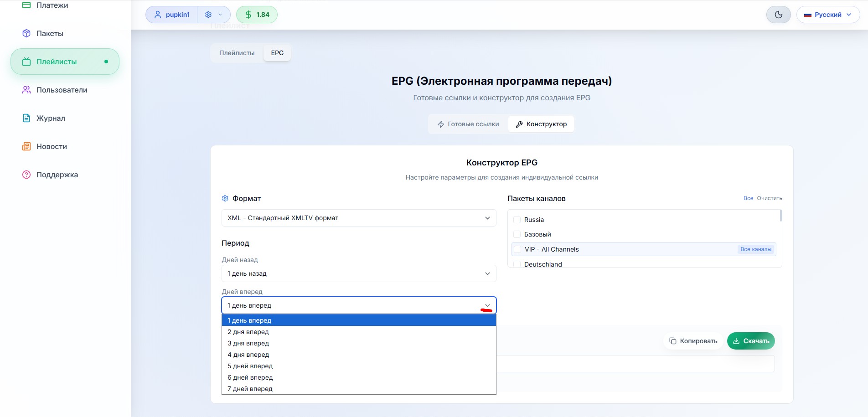868x417 pixels.
Task: Enable the Deutschland package checkbox
Action: [517, 264]
